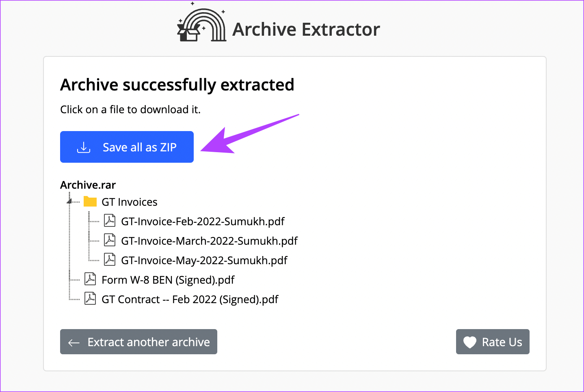Download GT-Invoice-Feb-2022-Sumukh.pdf file

coord(203,222)
